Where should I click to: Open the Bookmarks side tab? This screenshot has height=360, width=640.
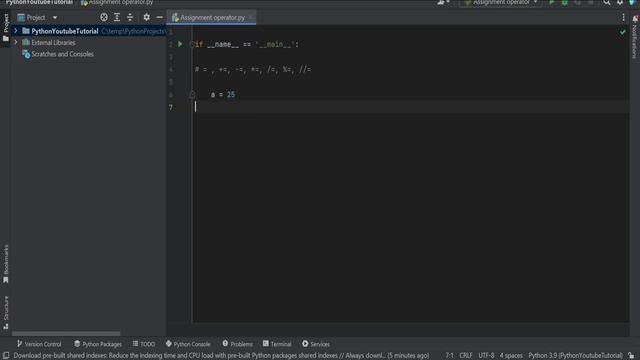pyautogui.click(x=6, y=264)
